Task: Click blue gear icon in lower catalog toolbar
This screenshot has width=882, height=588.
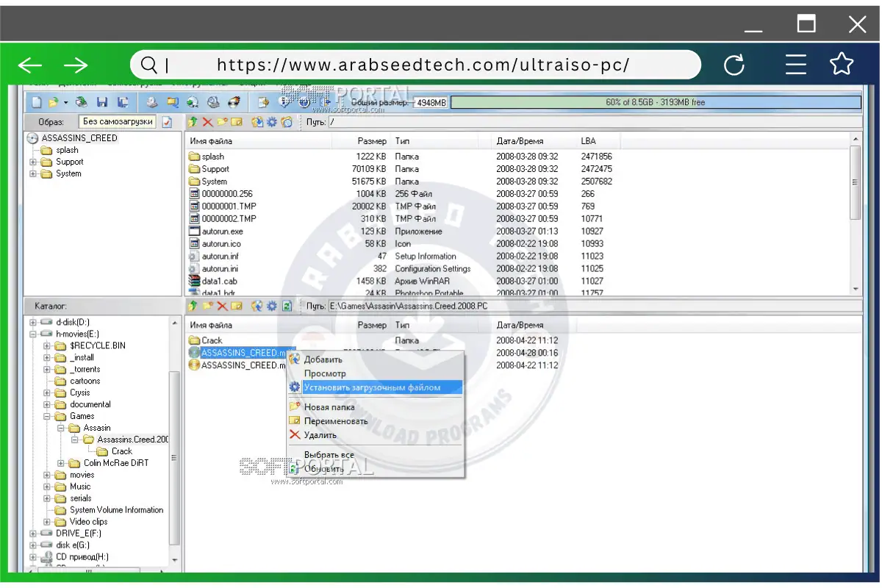Action: point(272,306)
